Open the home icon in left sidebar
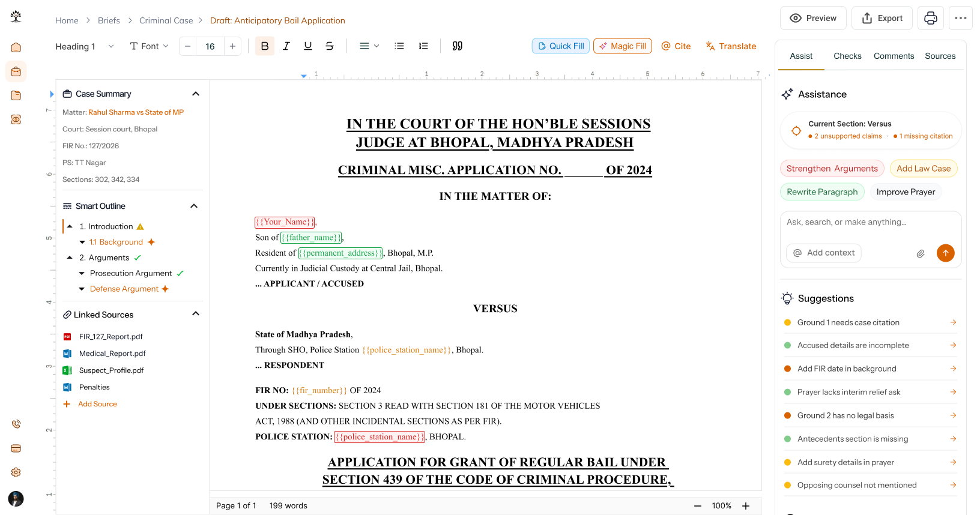Viewport: 980px width, 515px height. 16,47
